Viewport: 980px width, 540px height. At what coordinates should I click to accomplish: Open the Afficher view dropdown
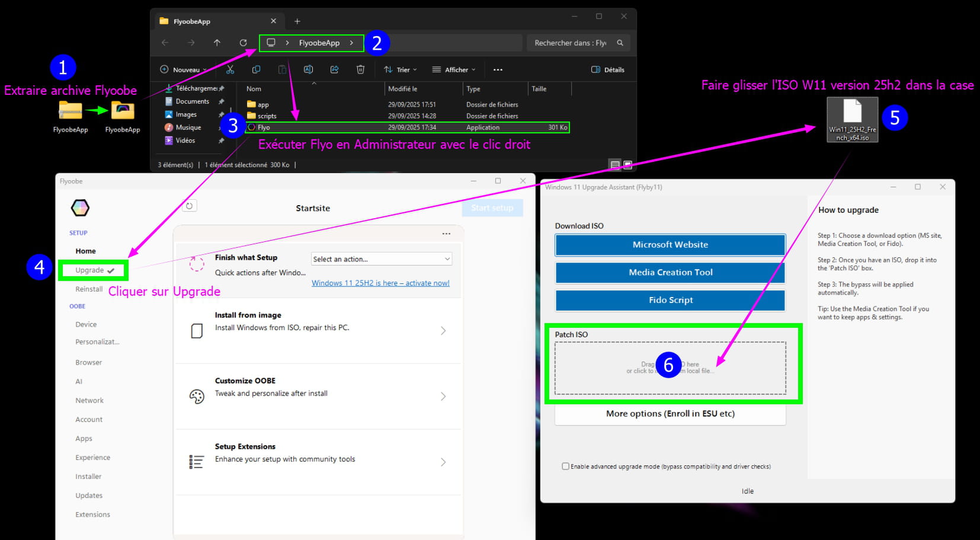pyautogui.click(x=454, y=69)
